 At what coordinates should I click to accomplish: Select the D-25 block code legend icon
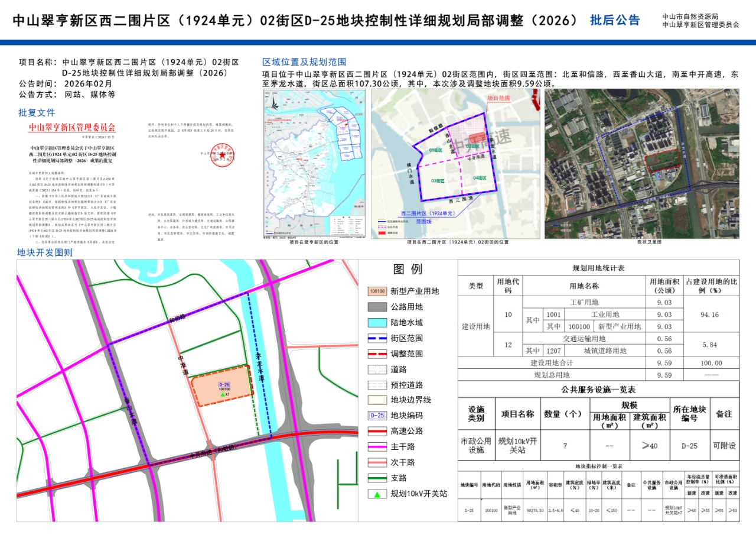376,416
